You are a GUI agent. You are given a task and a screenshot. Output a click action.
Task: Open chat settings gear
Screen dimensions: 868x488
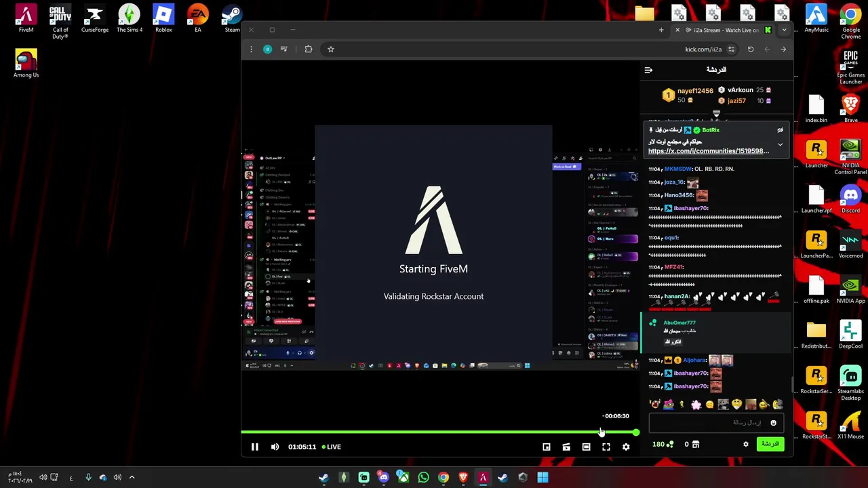tap(746, 445)
